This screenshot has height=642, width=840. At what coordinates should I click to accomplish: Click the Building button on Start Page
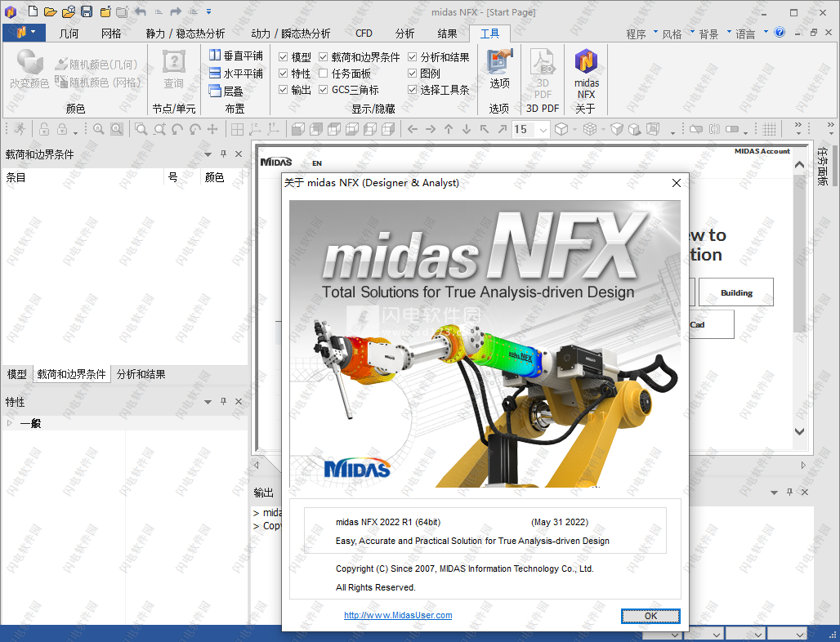pos(736,292)
